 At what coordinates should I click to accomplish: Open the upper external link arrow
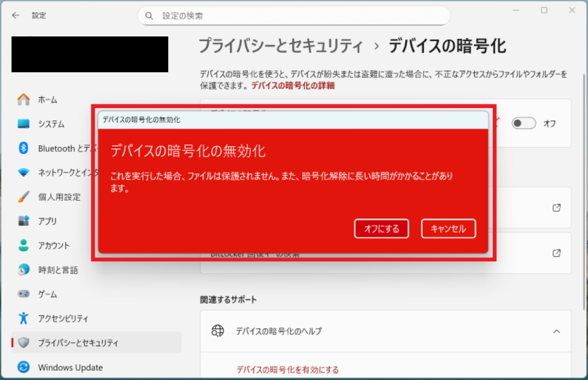coord(556,208)
